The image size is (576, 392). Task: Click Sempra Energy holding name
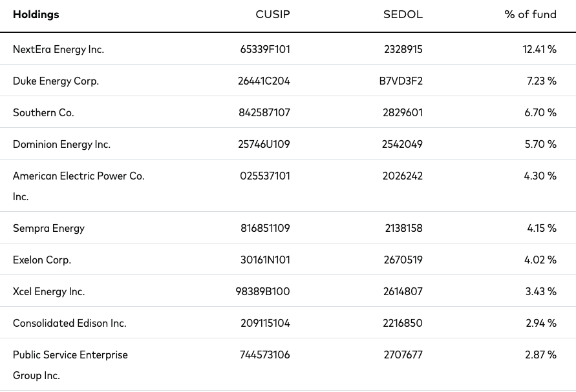pos(49,229)
